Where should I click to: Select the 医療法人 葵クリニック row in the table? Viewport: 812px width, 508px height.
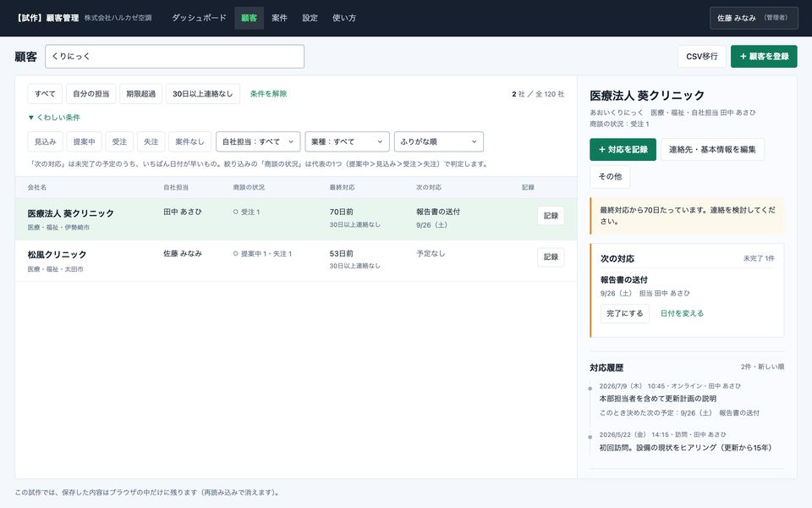point(296,218)
